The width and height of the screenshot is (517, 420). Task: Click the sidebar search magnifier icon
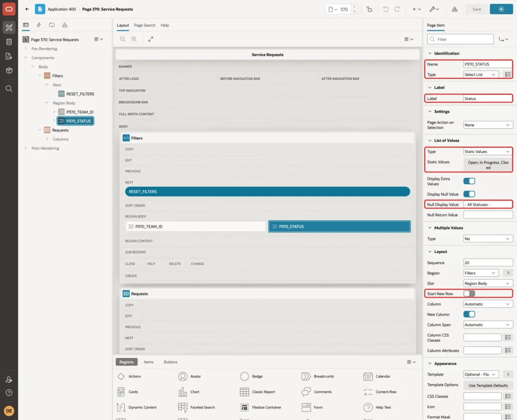(x=9, y=89)
